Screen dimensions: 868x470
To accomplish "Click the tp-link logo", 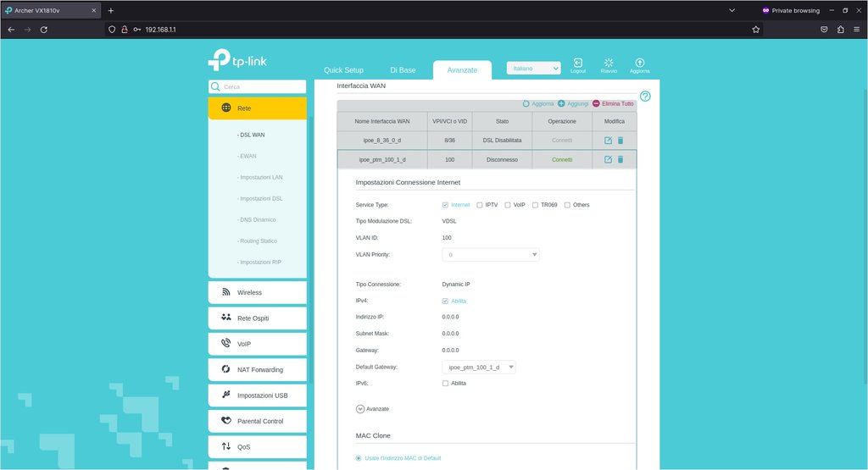I will 237,60.
